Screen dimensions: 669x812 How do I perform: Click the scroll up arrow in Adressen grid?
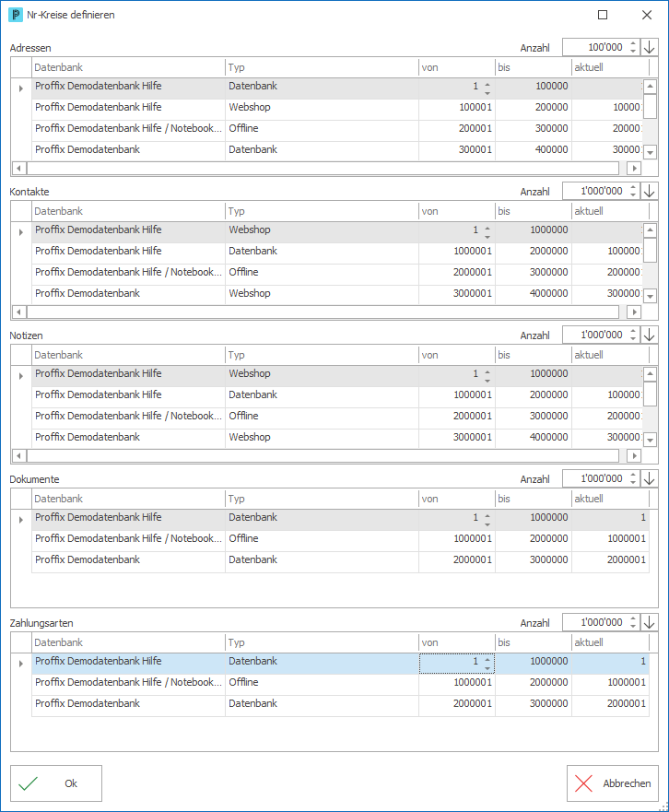point(651,86)
